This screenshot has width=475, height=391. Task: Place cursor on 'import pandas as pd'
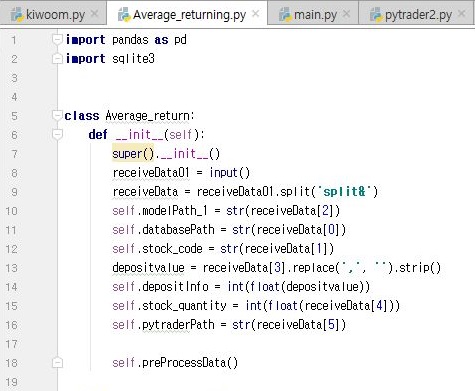(x=126, y=40)
